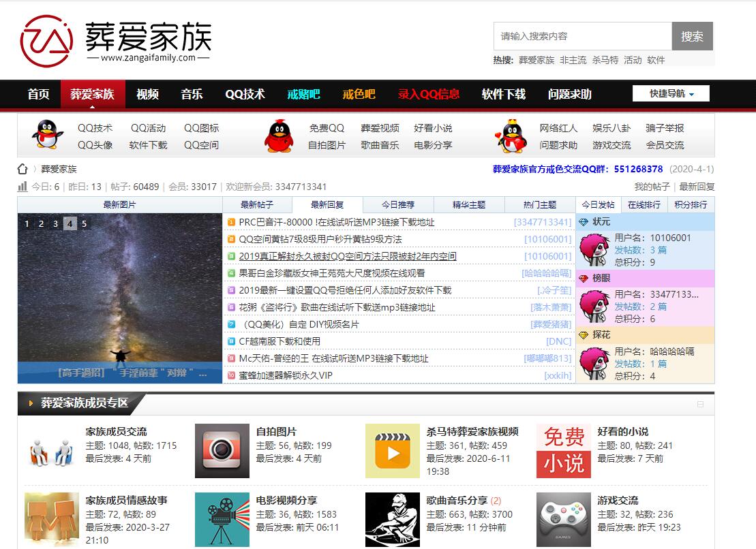Switch to the 积分排行 tab
The image size is (756, 549).
[691, 204]
